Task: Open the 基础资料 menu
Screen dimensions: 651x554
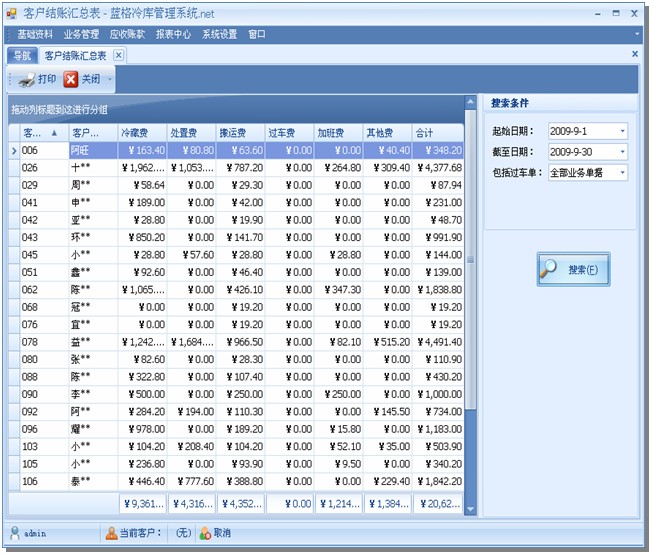Action: pyautogui.click(x=35, y=34)
